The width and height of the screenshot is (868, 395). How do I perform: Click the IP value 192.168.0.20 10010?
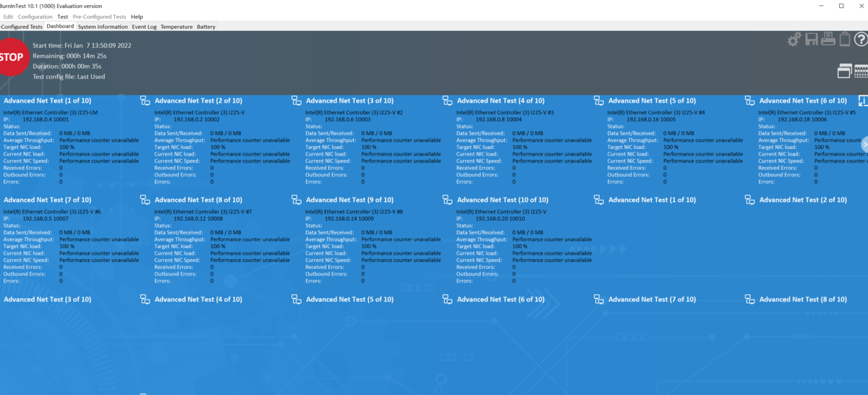coord(501,218)
